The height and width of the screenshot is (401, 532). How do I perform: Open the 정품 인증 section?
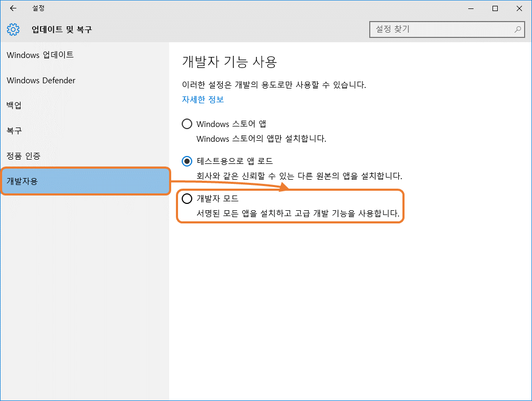pyautogui.click(x=23, y=156)
